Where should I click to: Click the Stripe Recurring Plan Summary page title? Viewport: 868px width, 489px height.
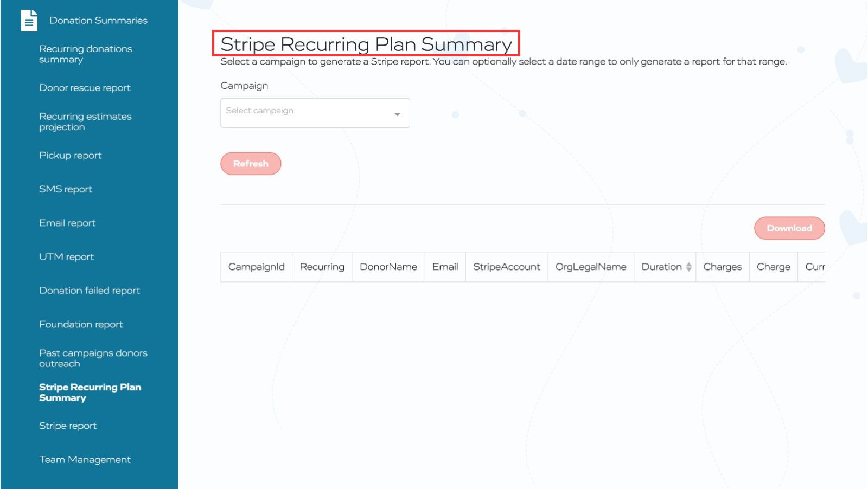coord(366,44)
